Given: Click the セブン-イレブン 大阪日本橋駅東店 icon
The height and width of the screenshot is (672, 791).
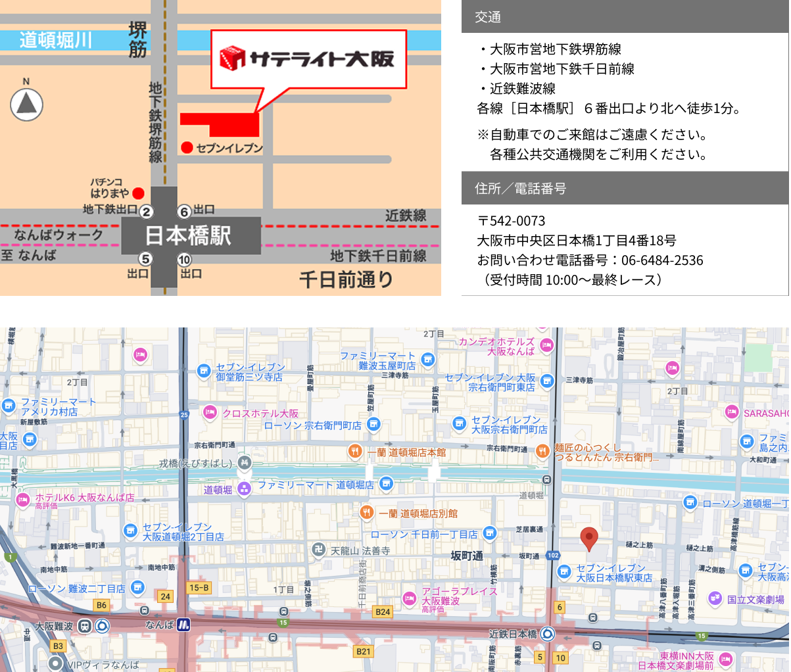Looking at the screenshot, I should (x=564, y=572).
